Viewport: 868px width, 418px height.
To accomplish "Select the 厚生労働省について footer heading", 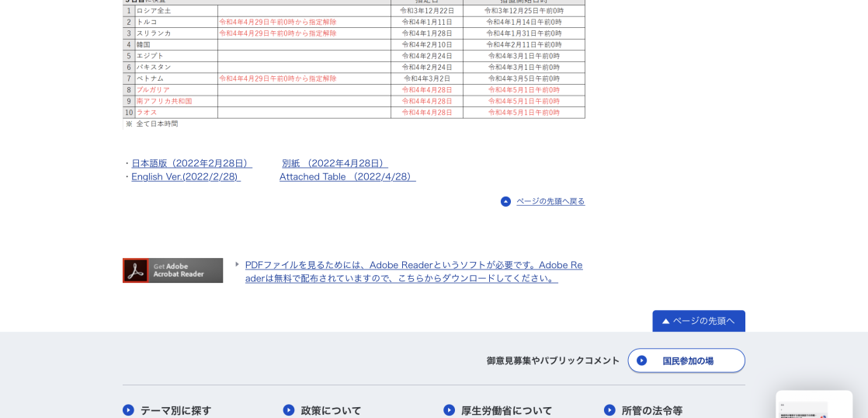I will tap(506, 410).
